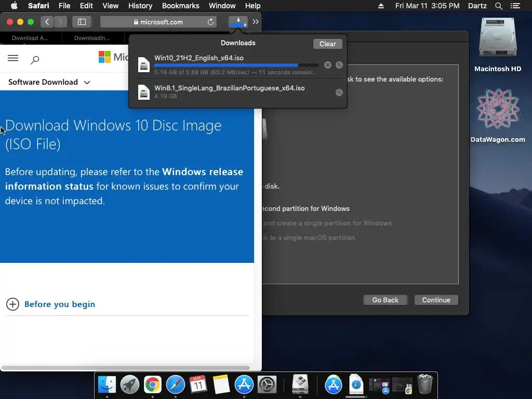Viewport: 532px width, 399px height.
Task: Open the Apple menu
Action: tap(14, 6)
